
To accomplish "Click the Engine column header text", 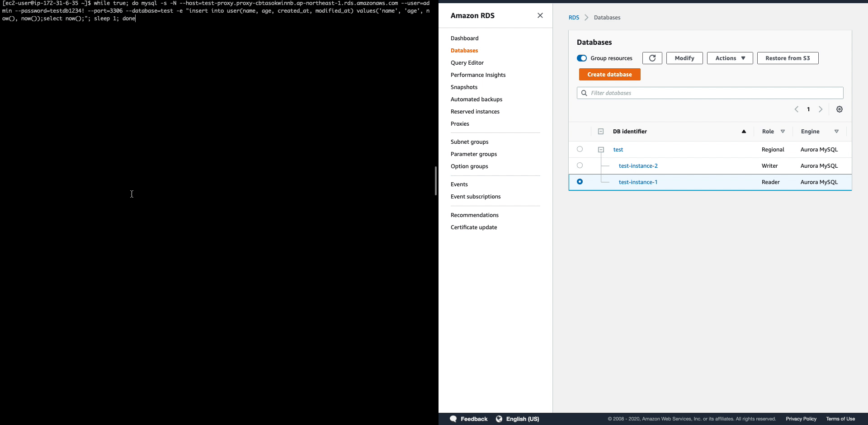I will (810, 131).
